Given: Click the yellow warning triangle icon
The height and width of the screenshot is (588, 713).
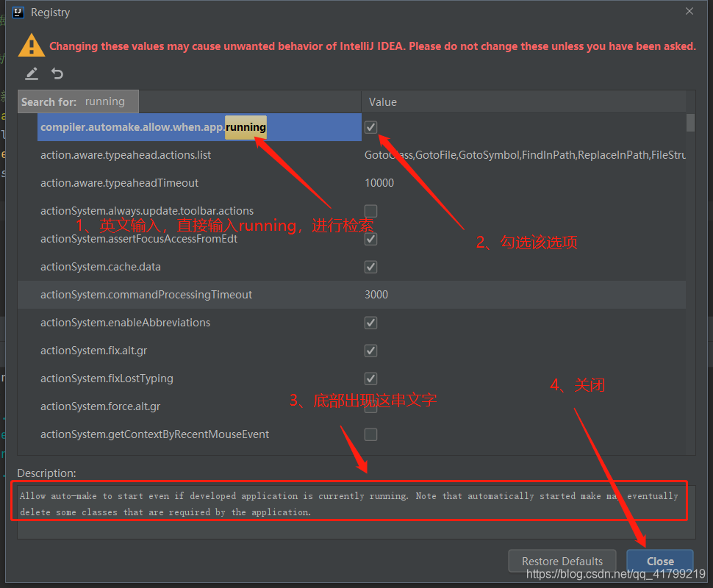Looking at the screenshot, I should coord(32,46).
